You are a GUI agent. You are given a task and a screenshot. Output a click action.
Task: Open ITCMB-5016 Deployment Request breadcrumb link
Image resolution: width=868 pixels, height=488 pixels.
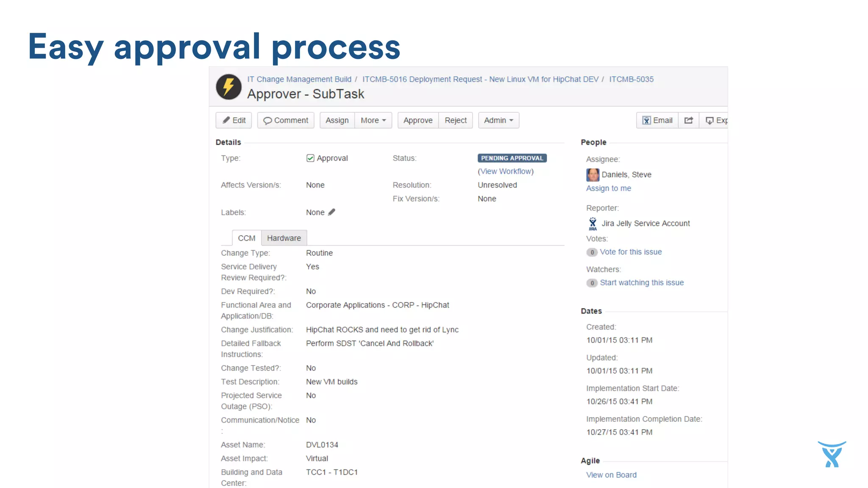coord(480,79)
